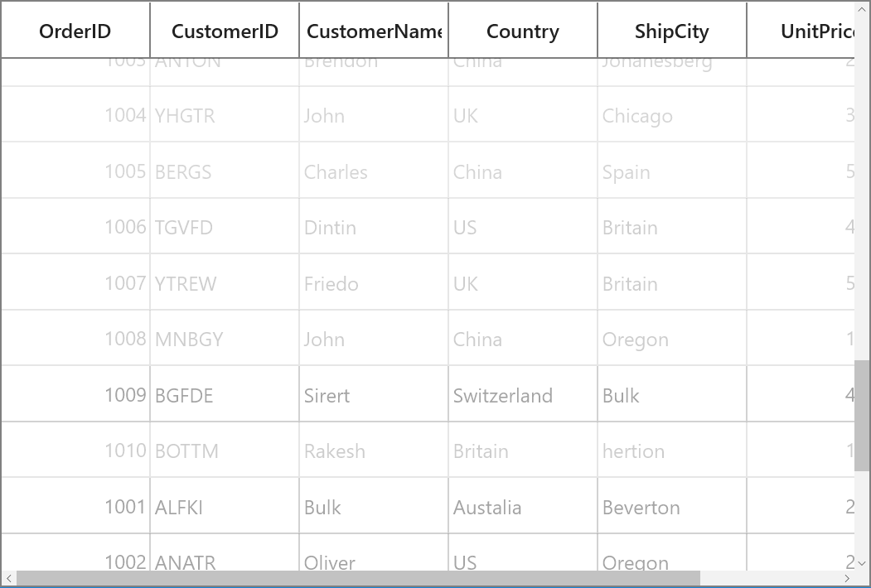
Task: Click the Country column header
Action: 523,31
